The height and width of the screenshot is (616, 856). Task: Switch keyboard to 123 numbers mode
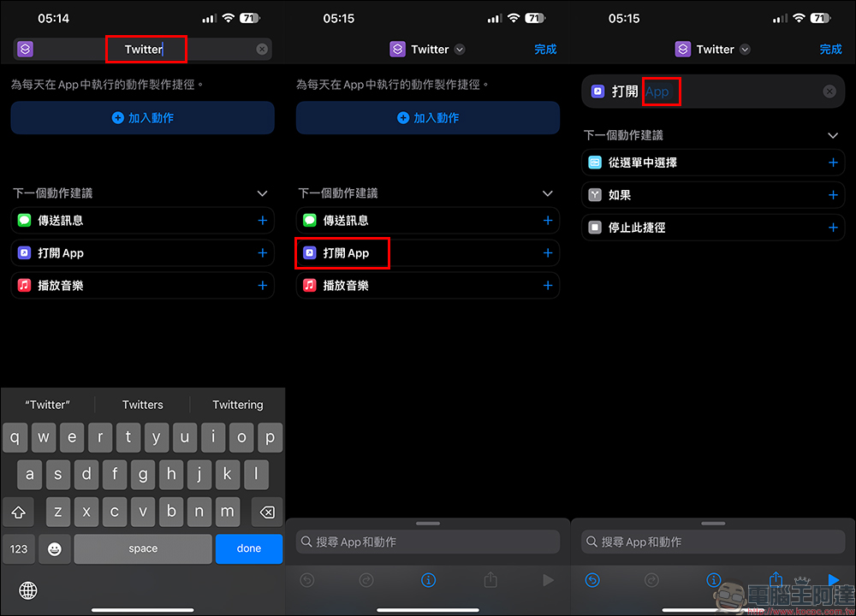[x=19, y=548]
